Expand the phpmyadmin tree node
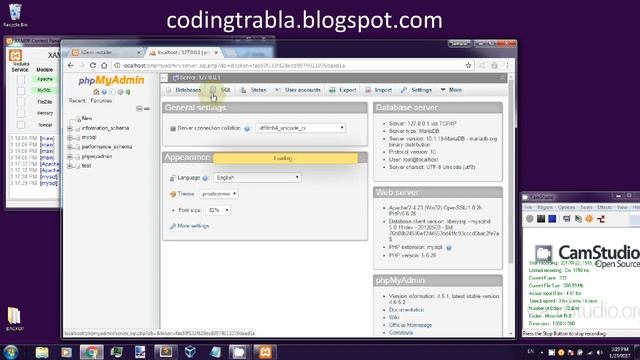This screenshot has width=640, height=360. point(70,157)
